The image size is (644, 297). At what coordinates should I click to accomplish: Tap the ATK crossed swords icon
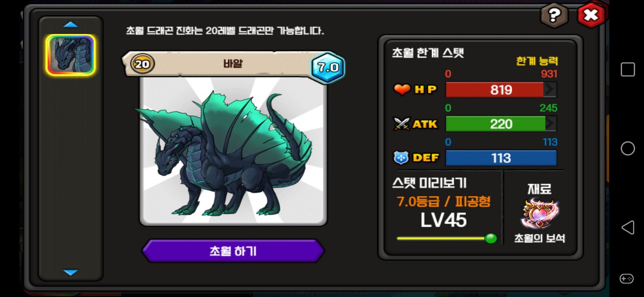pos(402,123)
